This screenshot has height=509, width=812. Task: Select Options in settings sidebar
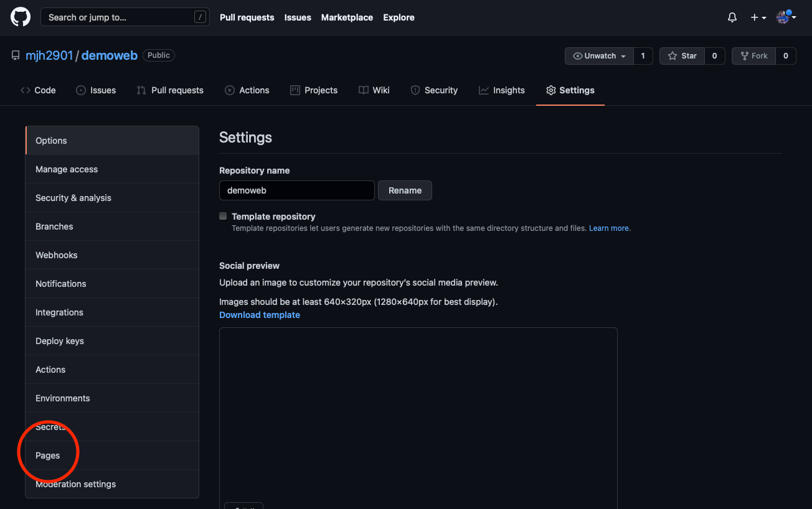(112, 141)
